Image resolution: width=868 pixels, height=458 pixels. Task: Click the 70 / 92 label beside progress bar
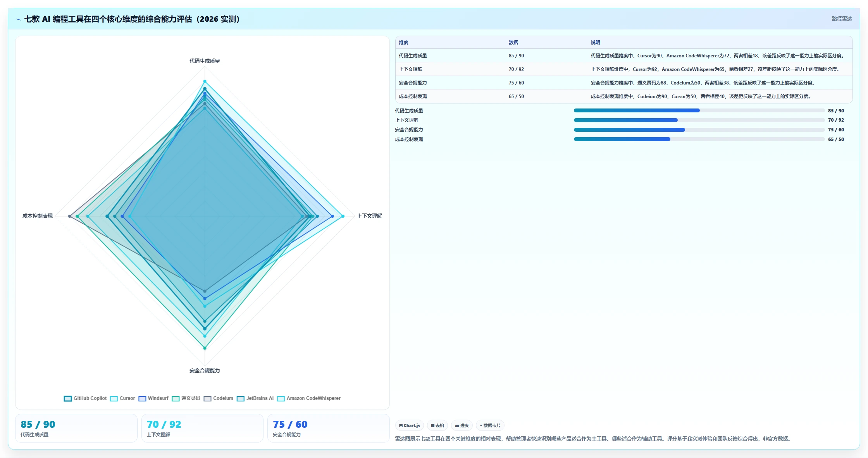[x=836, y=120]
